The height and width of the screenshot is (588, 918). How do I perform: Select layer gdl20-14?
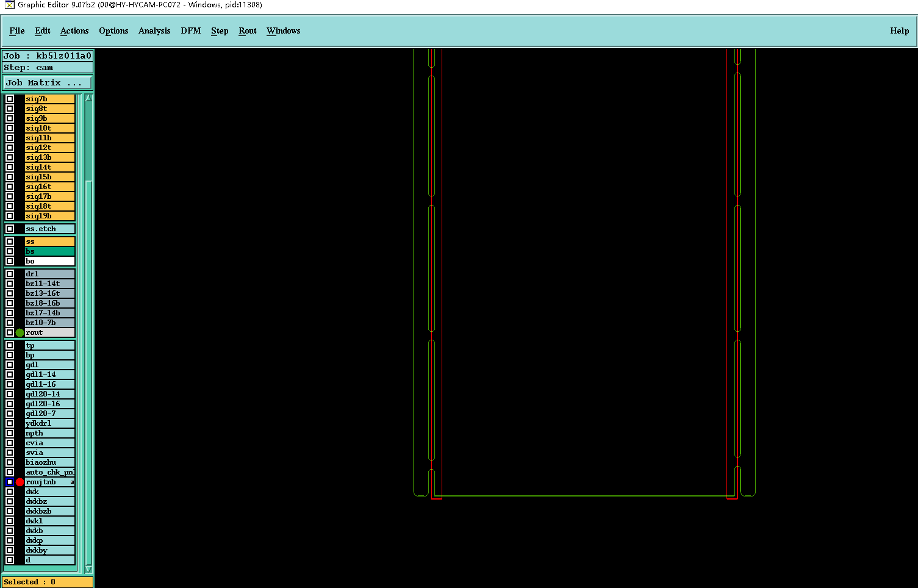[x=49, y=394]
